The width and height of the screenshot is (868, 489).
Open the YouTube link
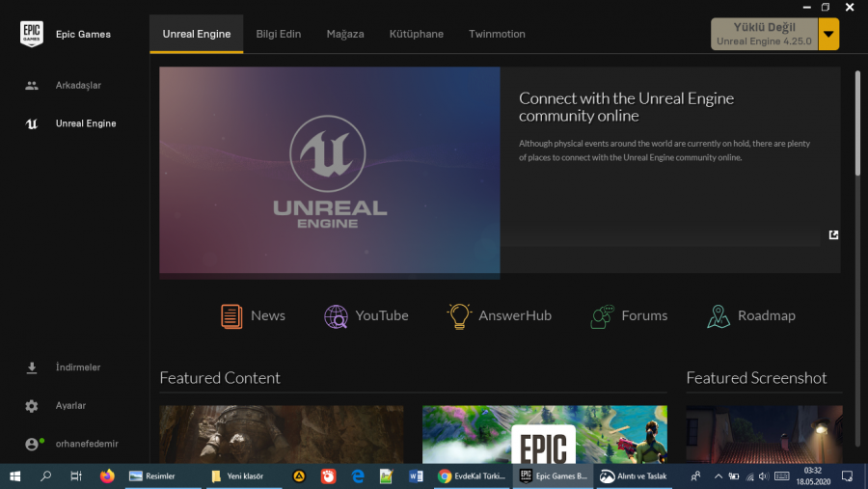[x=366, y=315]
